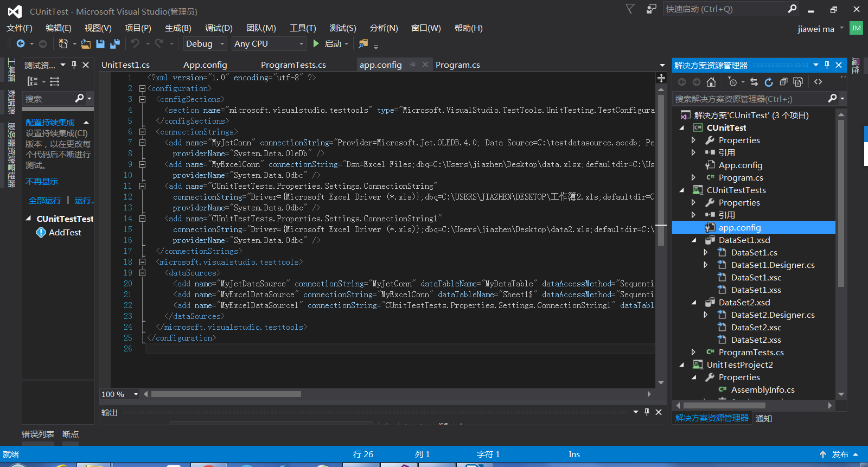Click search magnifier in Solution Explorer
Viewport: 868px width, 467px height.
coord(832,98)
